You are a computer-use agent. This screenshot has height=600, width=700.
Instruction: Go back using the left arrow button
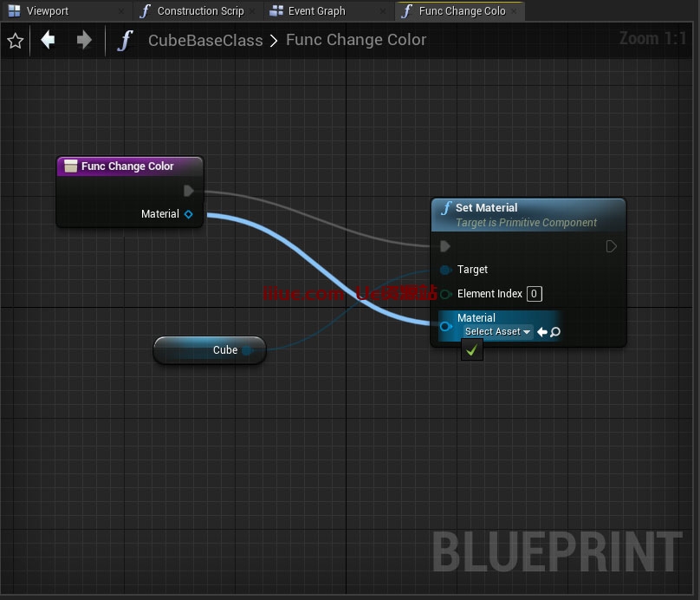[x=49, y=40]
